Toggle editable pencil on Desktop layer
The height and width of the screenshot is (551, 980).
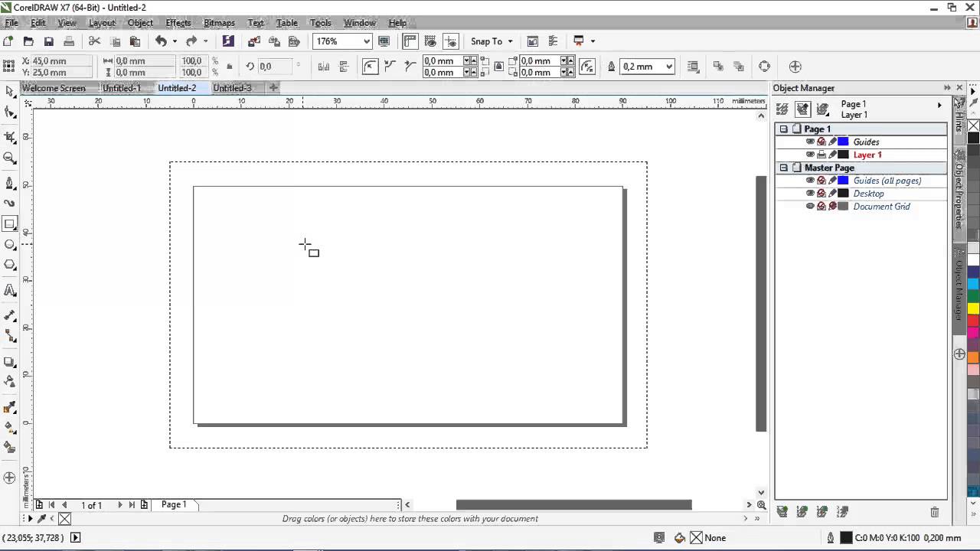click(832, 194)
